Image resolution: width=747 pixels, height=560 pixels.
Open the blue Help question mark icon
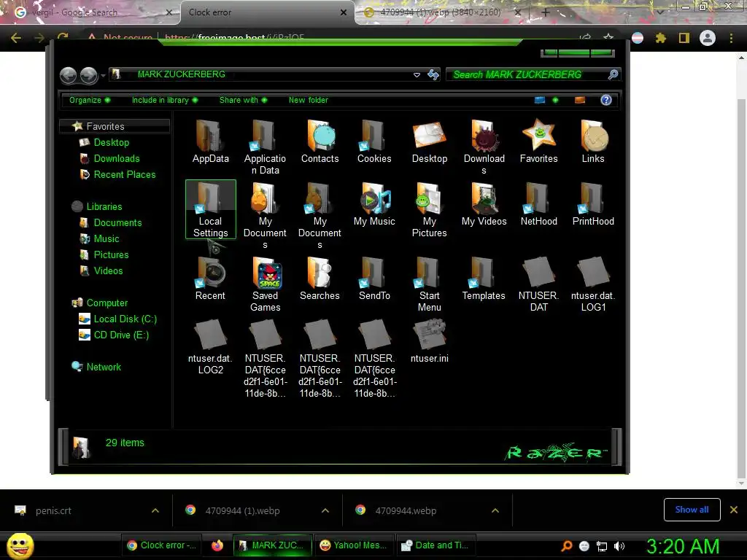coord(605,100)
